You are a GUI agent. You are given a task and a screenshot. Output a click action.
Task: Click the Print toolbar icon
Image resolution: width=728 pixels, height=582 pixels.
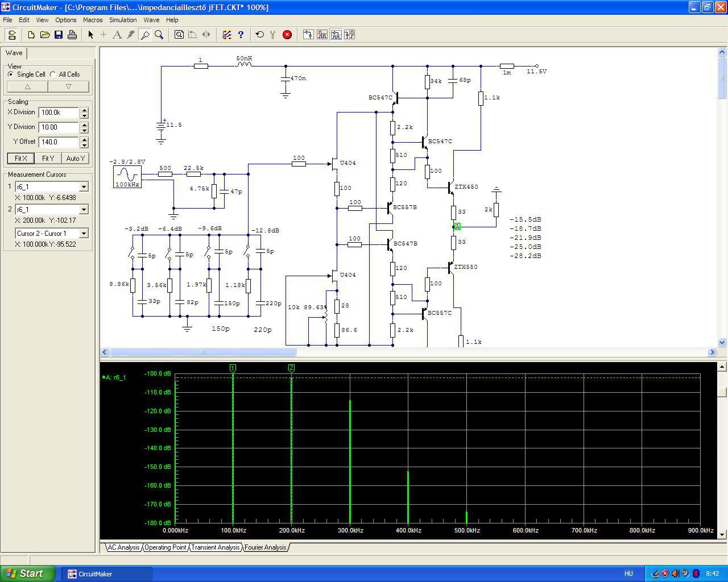72,35
